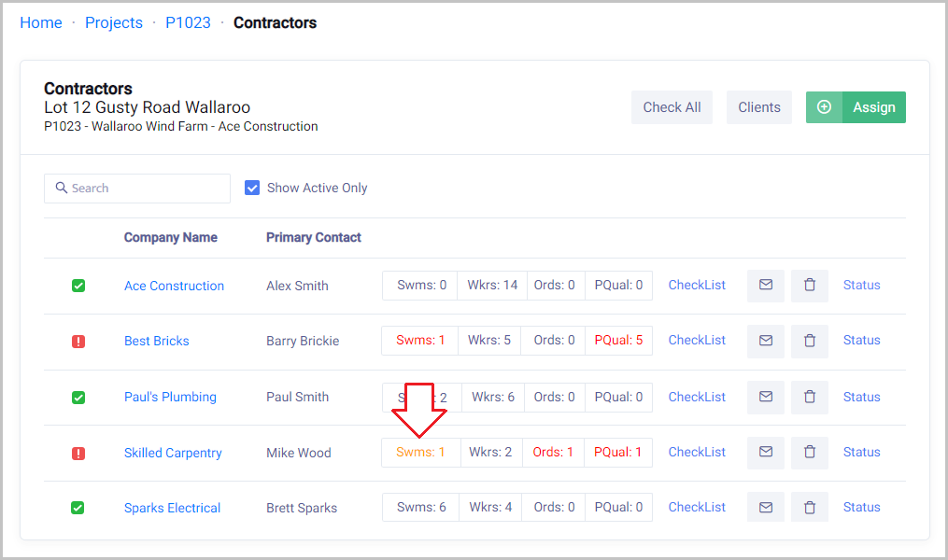
Task: Navigate to Home in the breadcrumb
Action: click(41, 23)
